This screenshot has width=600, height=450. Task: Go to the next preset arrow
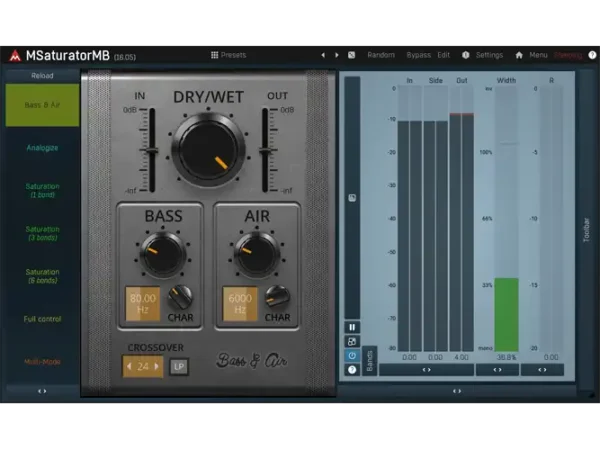pos(337,55)
